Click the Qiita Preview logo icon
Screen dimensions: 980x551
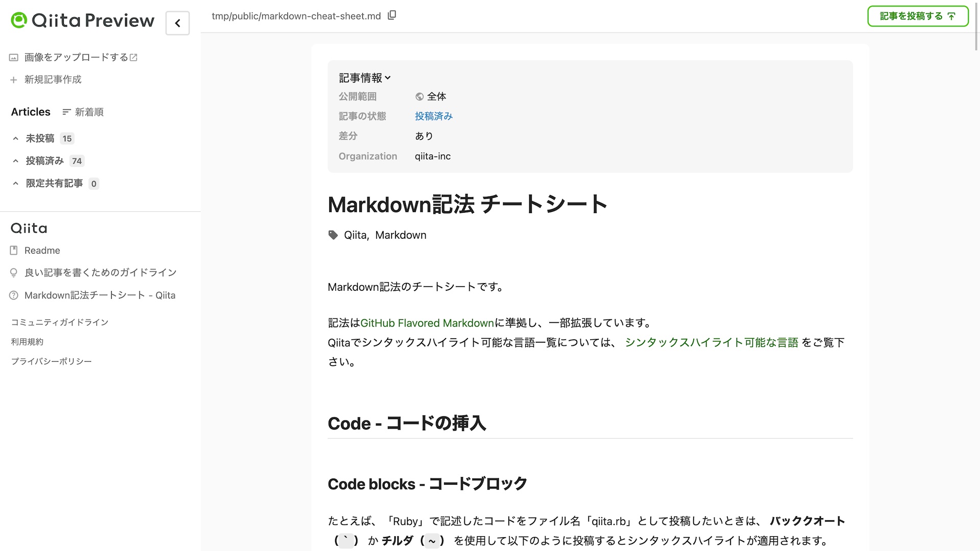tap(19, 20)
